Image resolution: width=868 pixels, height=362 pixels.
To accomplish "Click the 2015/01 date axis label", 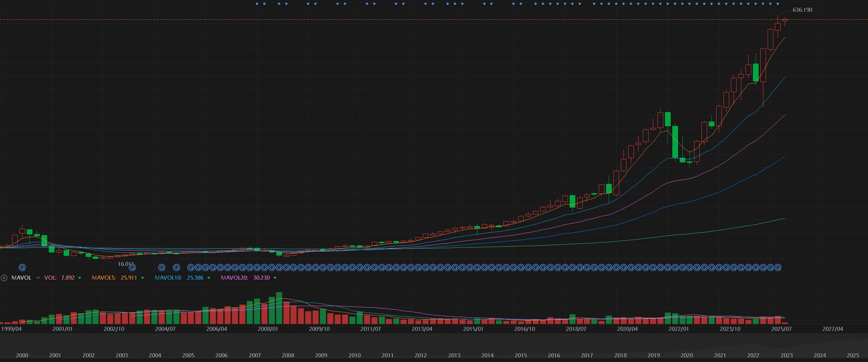I will [x=473, y=329].
